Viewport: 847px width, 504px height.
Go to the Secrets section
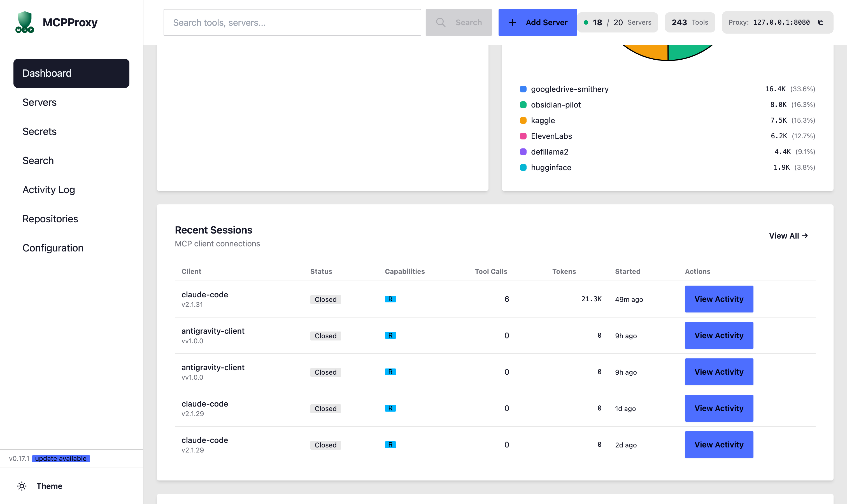pyautogui.click(x=39, y=131)
